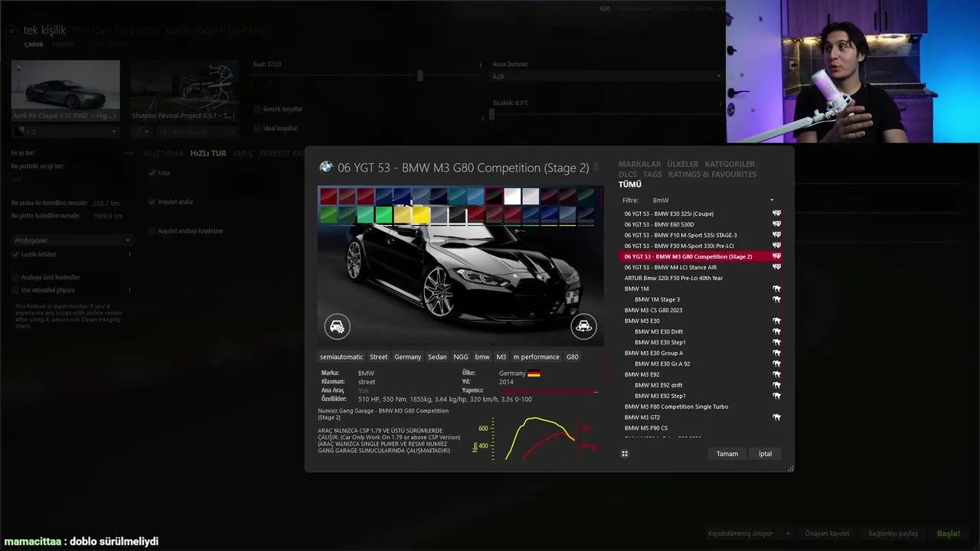Click horse icon beside BMW M3 E30 Drift
This screenshot has width=980, height=551.
[776, 331]
